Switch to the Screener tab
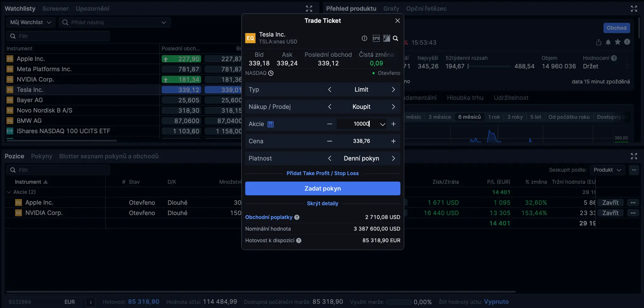Screen dimensions: 644x308 (x=55, y=9)
